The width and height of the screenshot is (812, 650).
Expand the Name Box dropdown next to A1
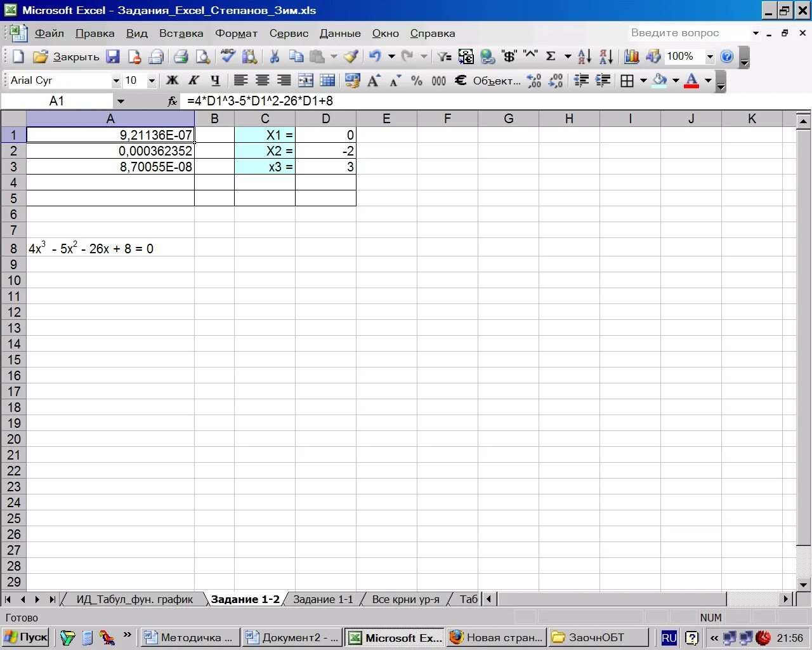[121, 101]
